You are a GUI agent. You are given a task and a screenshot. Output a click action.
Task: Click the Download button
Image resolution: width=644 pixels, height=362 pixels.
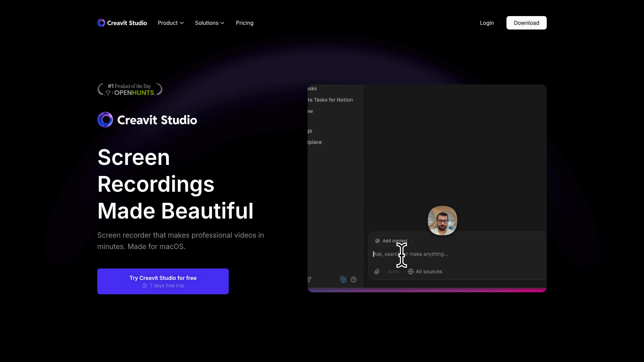coord(526,23)
